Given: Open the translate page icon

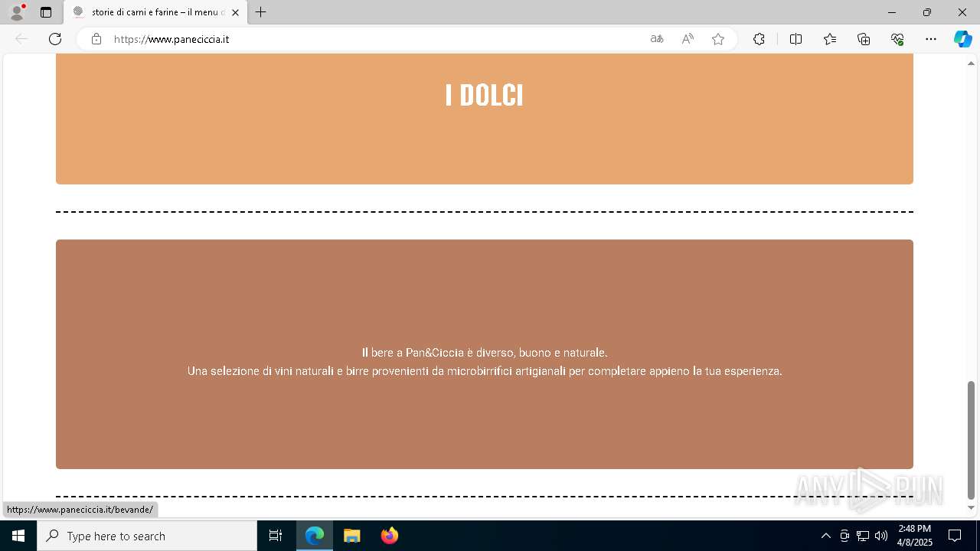Looking at the screenshot, I should click(x=657, y=39).
